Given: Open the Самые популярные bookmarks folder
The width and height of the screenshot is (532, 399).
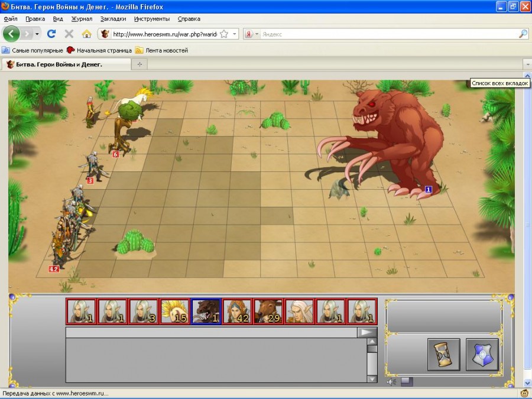Looking at the screenshot, I should (33, 50).
